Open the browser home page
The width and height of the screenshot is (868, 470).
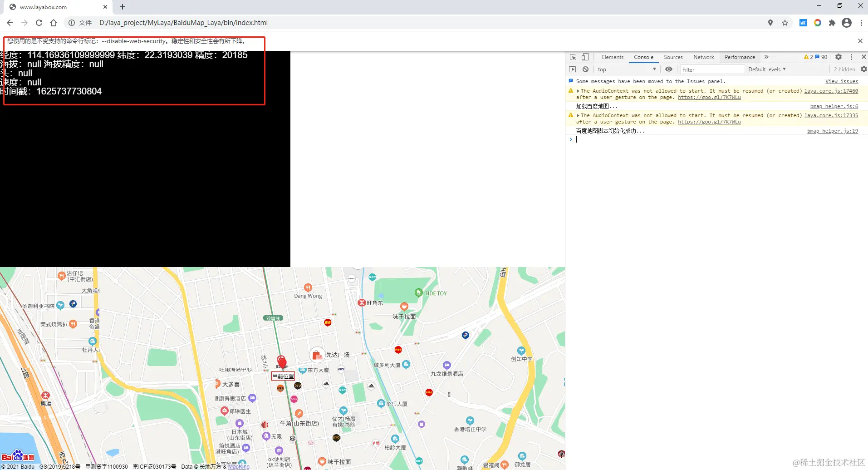tap(54, 23)
